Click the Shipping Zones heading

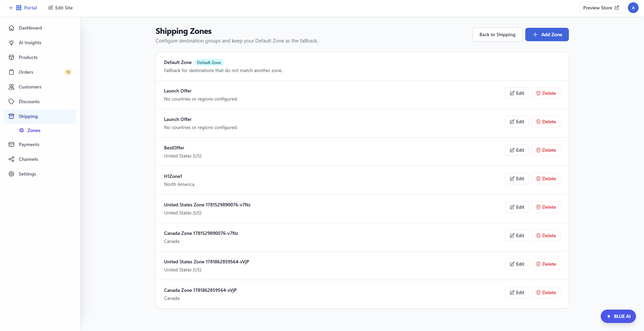(x=183, y=31)
